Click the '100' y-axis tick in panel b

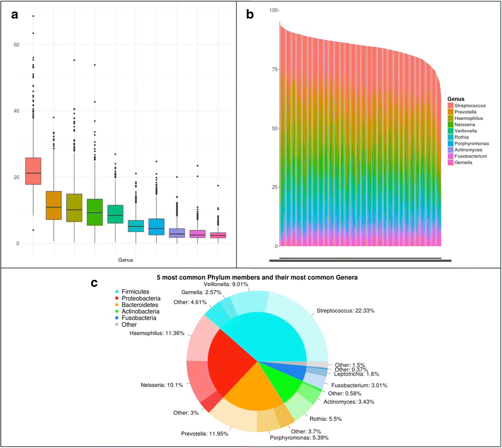coord(273,10)
